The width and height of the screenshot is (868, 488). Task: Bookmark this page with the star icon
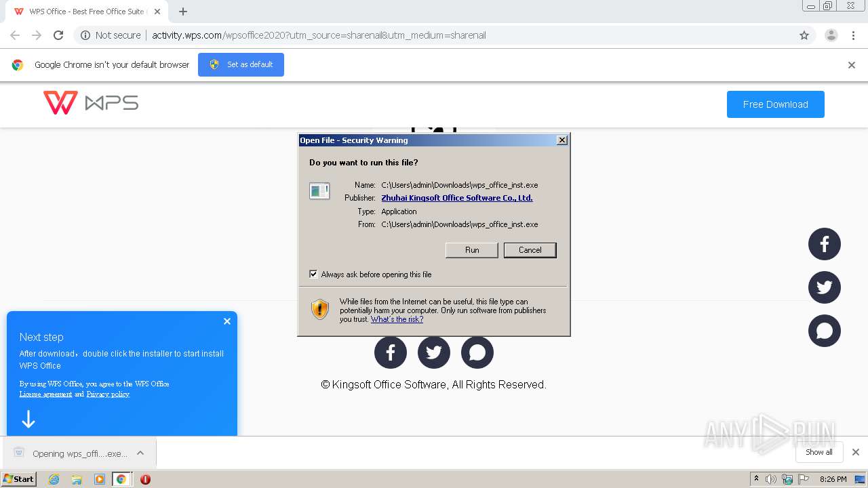pyautogui.click(x=804, y=35)
